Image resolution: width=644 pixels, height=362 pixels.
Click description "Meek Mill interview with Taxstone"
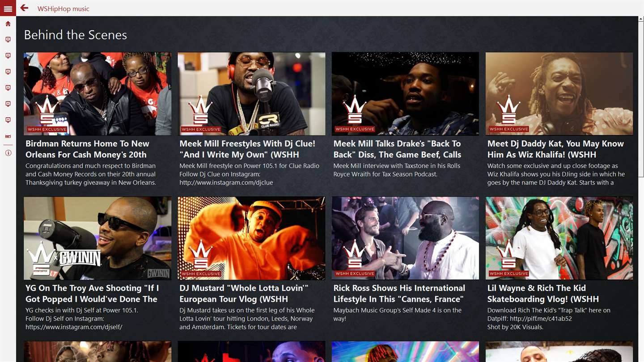click(397, 170)
